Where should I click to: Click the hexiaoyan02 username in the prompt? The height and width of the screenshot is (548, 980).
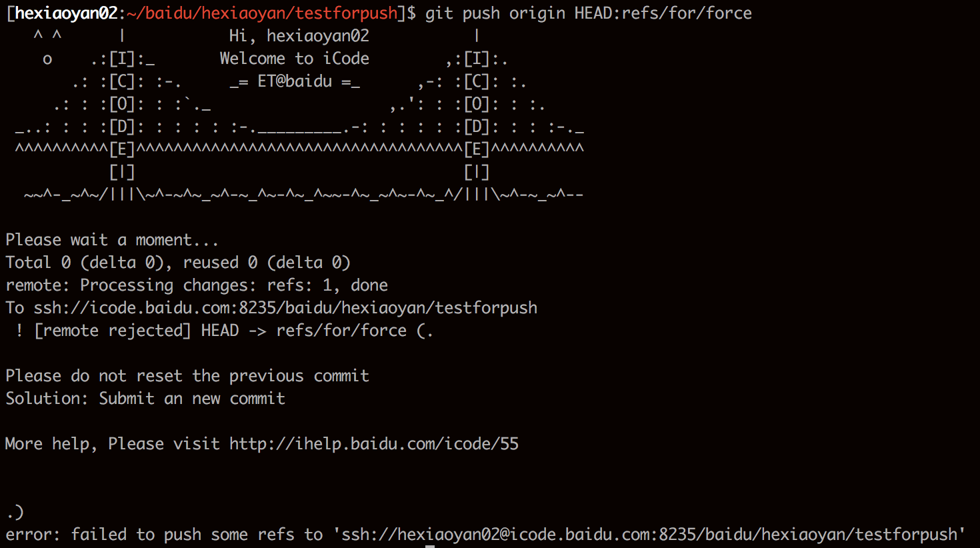[67, 13]
